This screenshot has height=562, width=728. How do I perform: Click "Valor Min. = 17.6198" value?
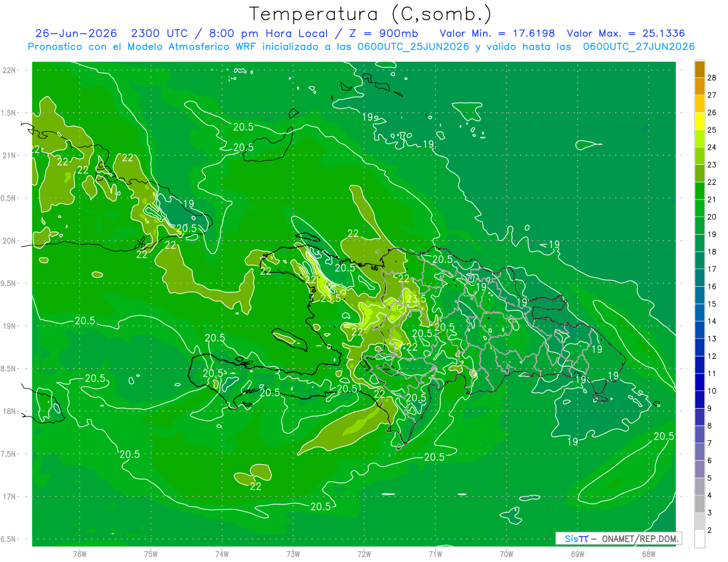497,33
